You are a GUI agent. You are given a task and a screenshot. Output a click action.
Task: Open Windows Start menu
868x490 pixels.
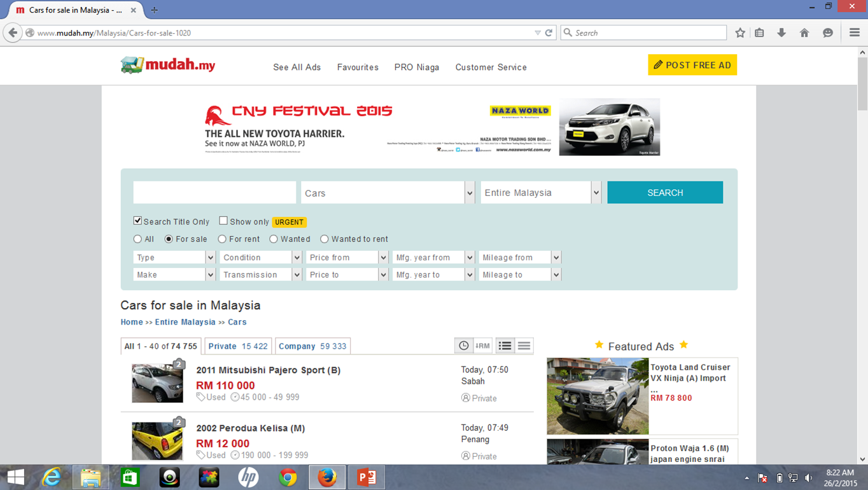point(15,477)
